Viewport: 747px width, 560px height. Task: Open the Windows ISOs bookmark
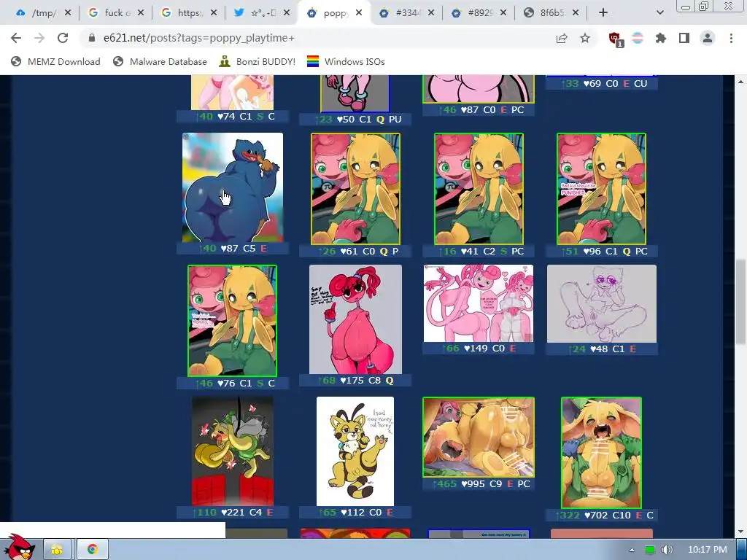pyautogui.click(x=346, y=61)
